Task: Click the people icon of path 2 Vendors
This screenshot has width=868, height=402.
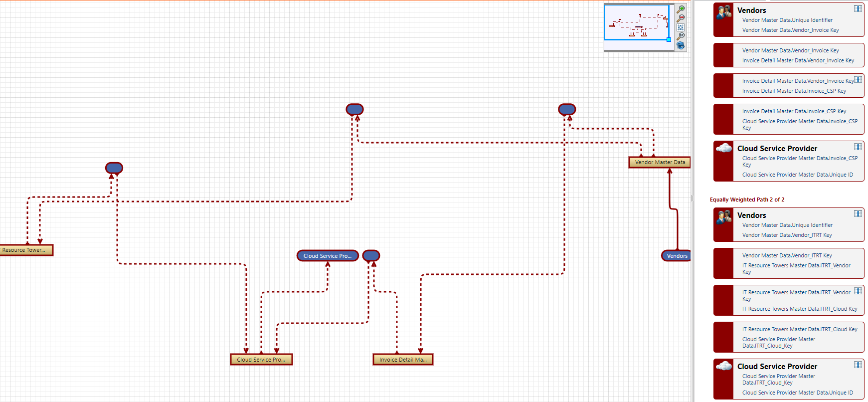Action: coord(724,217)
